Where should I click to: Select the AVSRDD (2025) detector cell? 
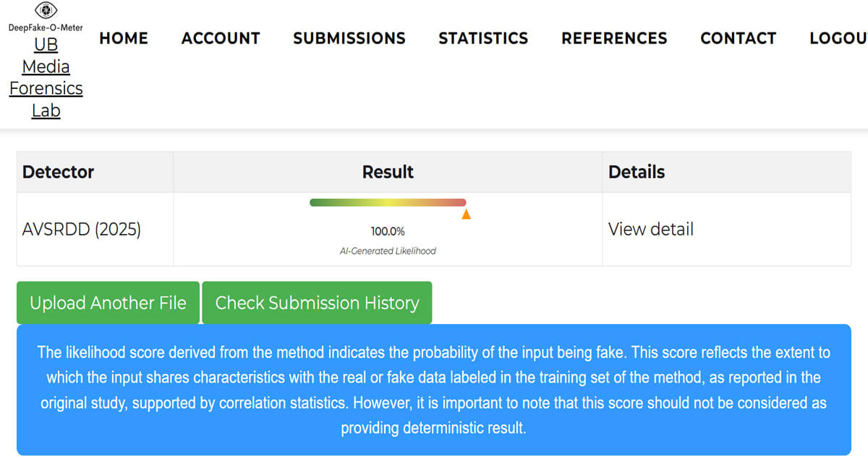coord(82,229)
